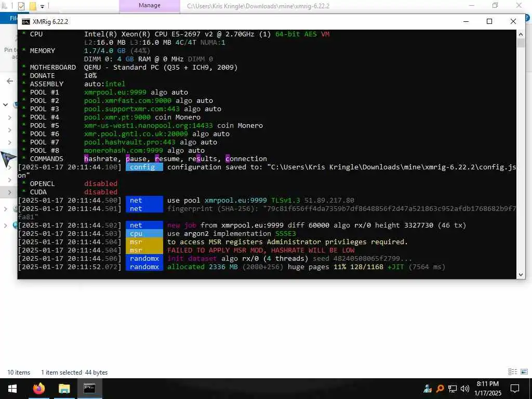Click the pool address xmrpool.eu:9999 on POOL #1 line
This screenshot has width=532, height=399.
(115, 92)
